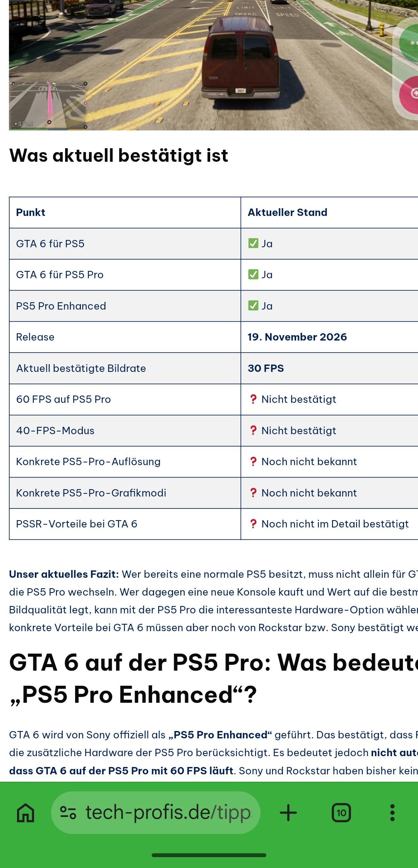This screenshot has width=418, height=868.
Task: Open site info icon in address bar
Action: point(68,813)
